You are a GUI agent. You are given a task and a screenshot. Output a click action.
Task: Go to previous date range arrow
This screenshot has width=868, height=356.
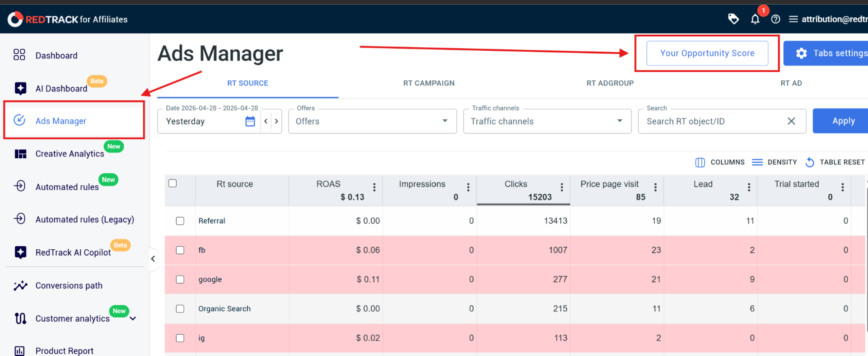[x=266, y=121]
